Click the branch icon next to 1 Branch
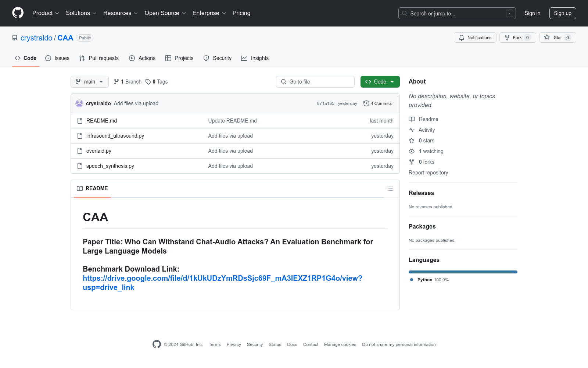The image size is (588, 368). 116,82
